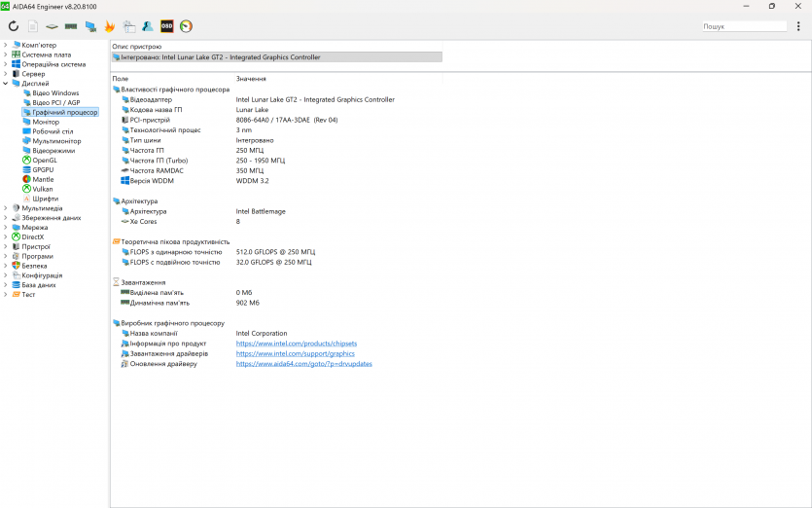812x508 pixels.
Task: Expand the Комп'ютер tree node
Action: (x=5, y=45)
